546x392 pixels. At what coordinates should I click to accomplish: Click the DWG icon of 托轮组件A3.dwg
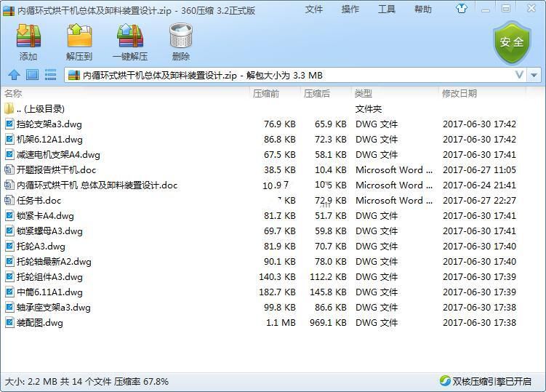[x=9, y=277]
